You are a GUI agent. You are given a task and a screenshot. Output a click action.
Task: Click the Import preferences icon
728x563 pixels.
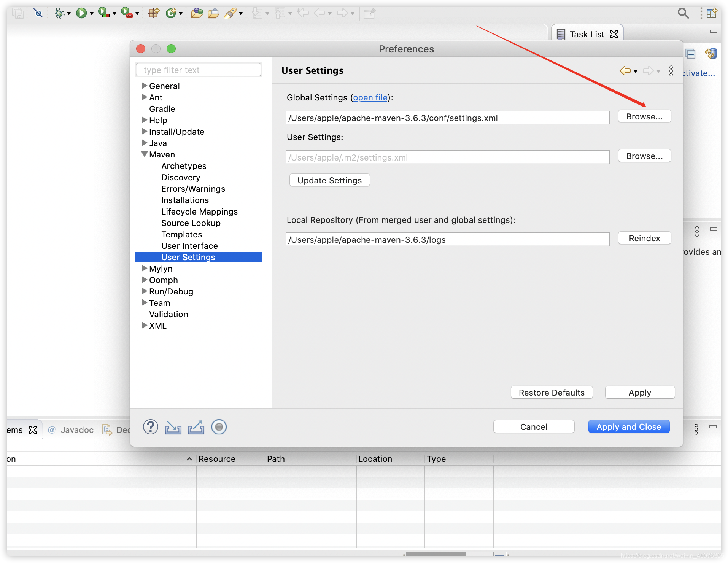pyautogui.click(x=173, y=427)
